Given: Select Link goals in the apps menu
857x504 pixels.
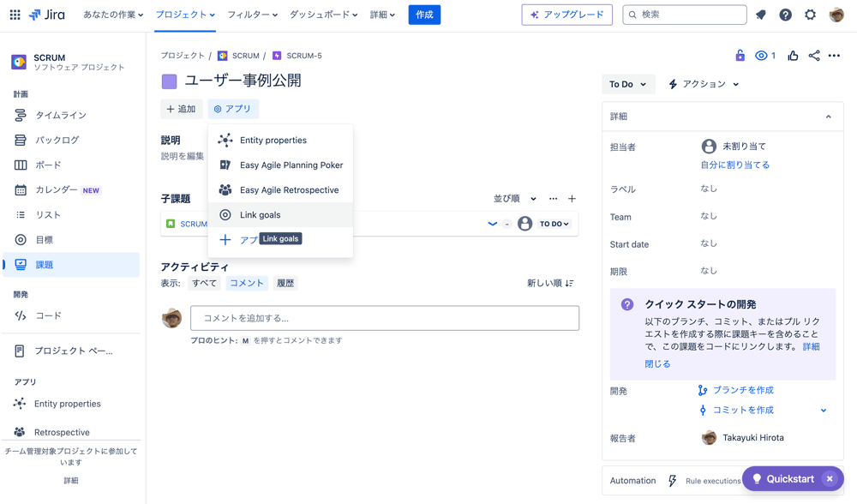Looking at the screenshot, I should (280, 215).
